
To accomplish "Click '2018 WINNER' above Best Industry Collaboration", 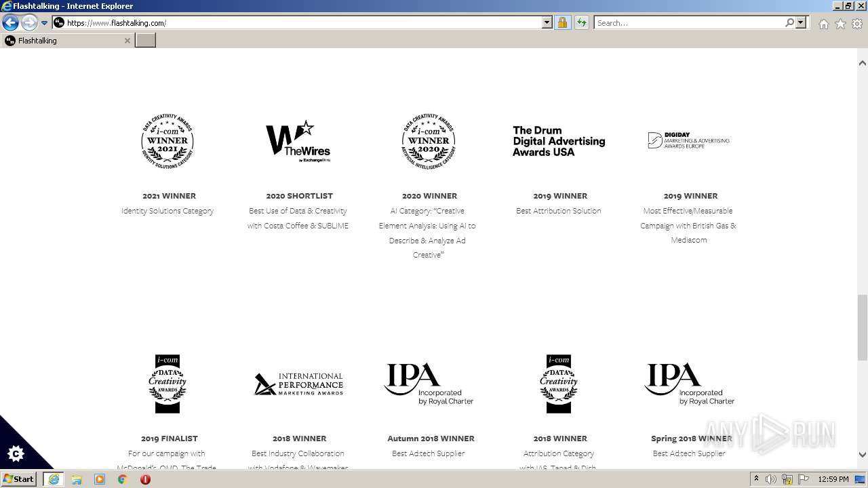I will pyautogui.click(x=300, y=439).
